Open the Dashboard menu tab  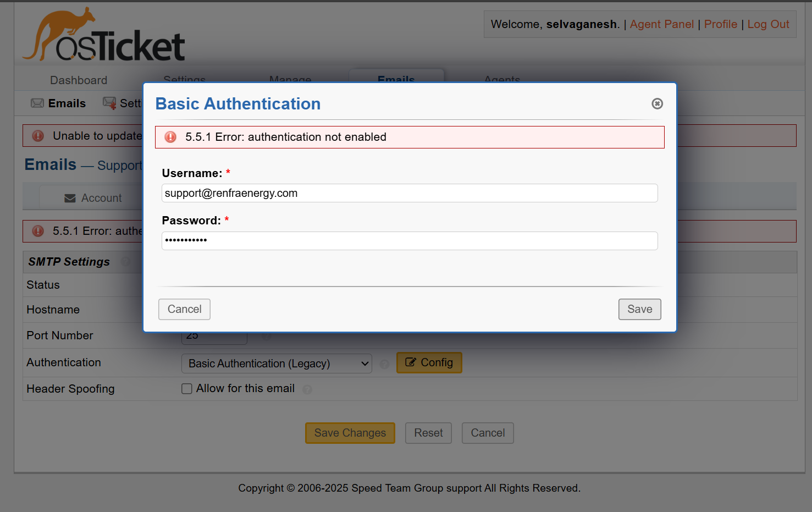point(79,80)
